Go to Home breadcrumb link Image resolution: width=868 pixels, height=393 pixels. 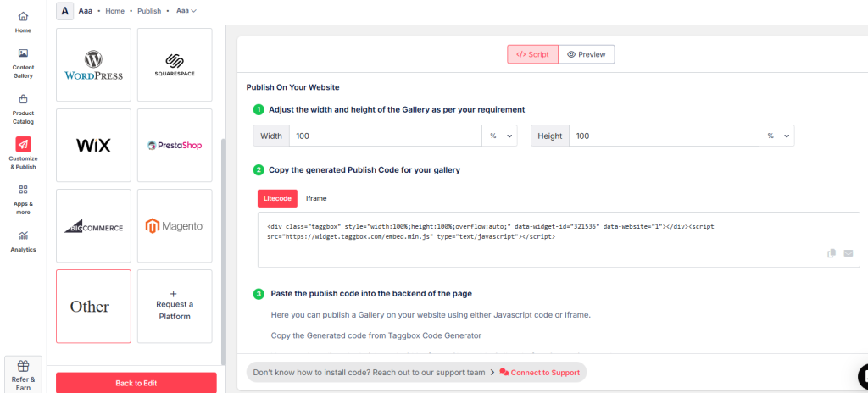tap(114, 10)
